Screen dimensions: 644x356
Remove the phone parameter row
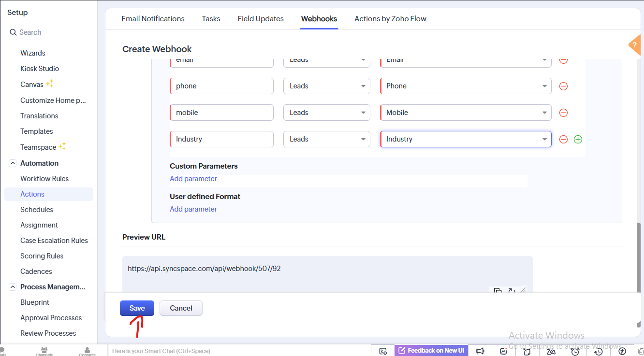[563, 86]
